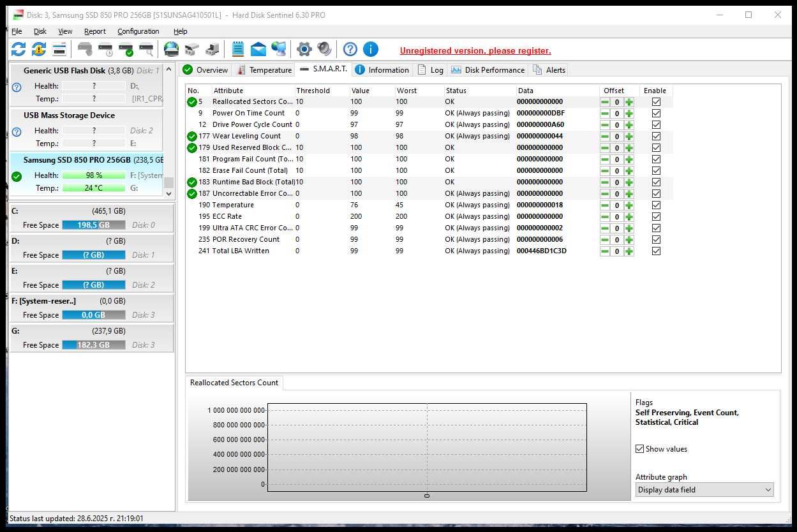Click disk with green checkmark toolbar icon
The height and width of the screenshot is (532, 797).
[x=126, y=49]
